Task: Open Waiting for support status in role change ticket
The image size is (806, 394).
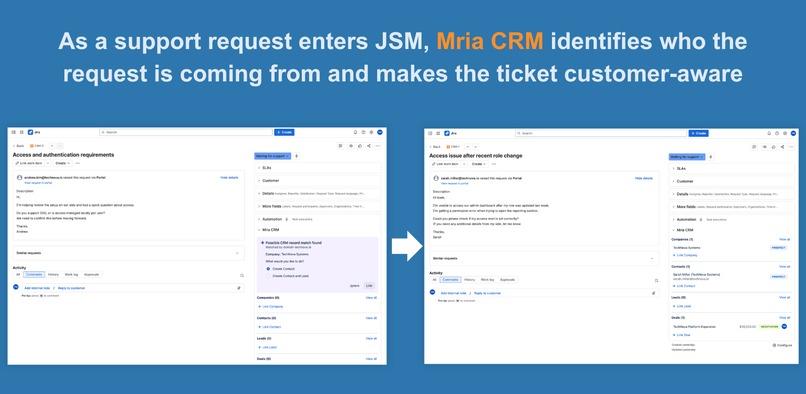Action: pos(687,156)
